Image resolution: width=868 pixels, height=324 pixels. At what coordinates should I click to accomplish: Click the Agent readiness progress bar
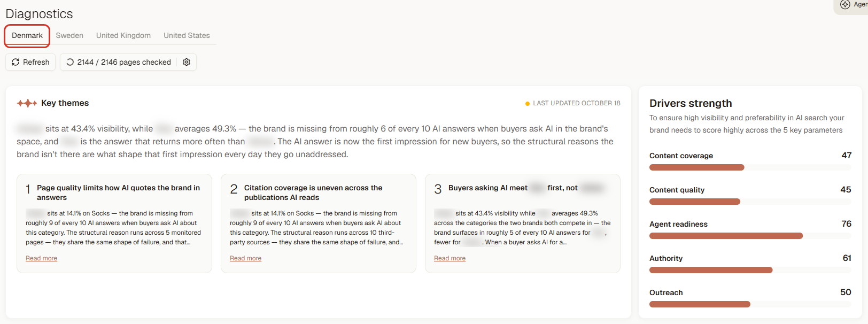click(x=750, y=236)
